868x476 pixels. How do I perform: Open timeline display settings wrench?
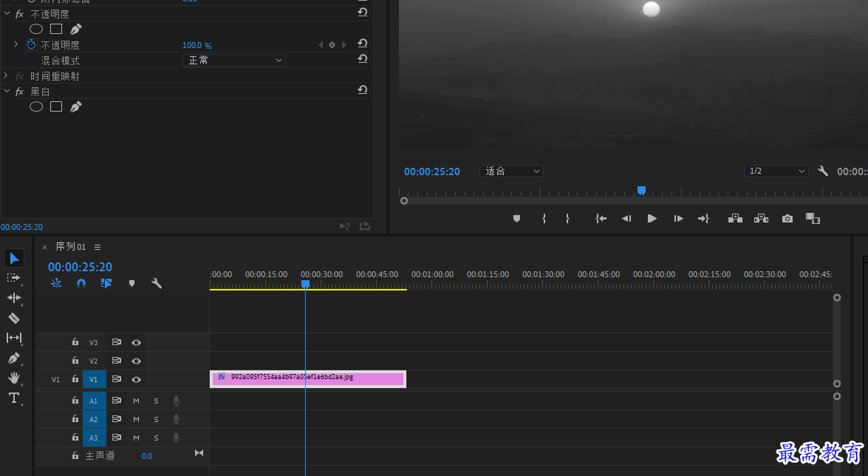point(157,283)
